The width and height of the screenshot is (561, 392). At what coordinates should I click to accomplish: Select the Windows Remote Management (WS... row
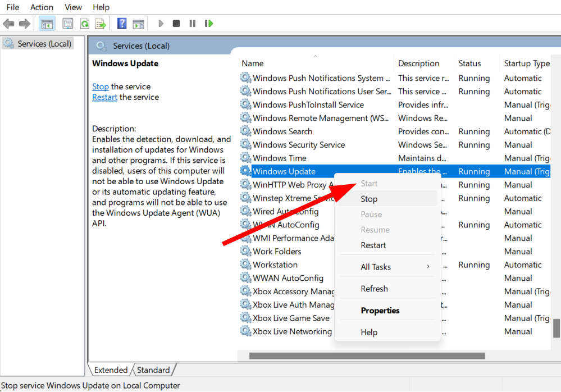394,118
